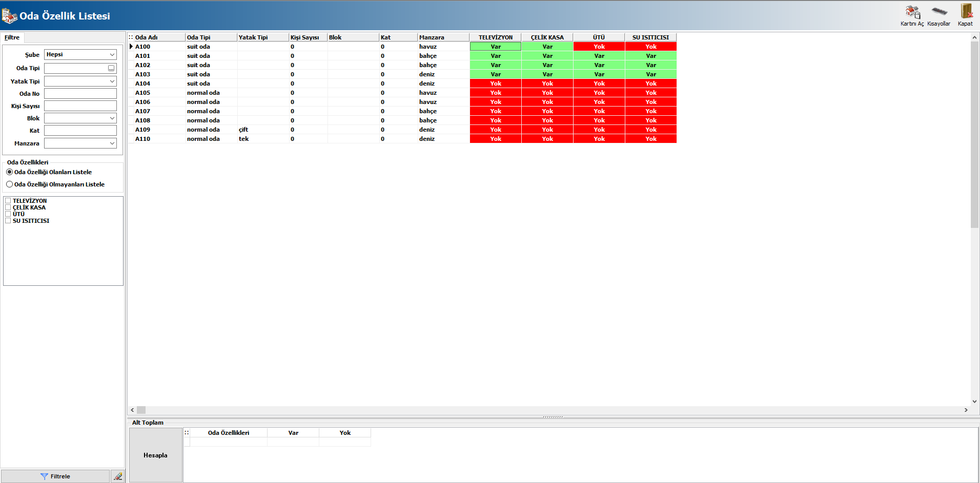Image resolution: width=980 pixels, height=483 pixels.
Task: Click the ÇELİK KASA column header
Action: pyautogui.click(x=547, y=37)
